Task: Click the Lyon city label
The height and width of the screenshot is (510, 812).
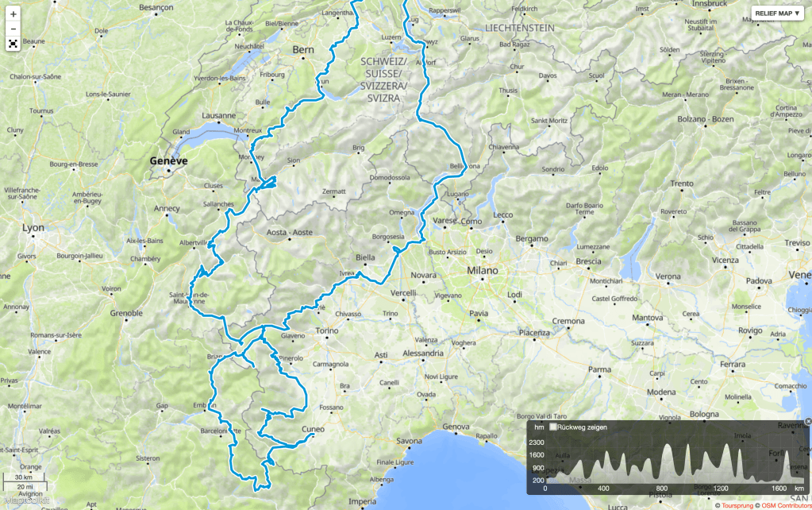Action: click(x=33, y=227)
